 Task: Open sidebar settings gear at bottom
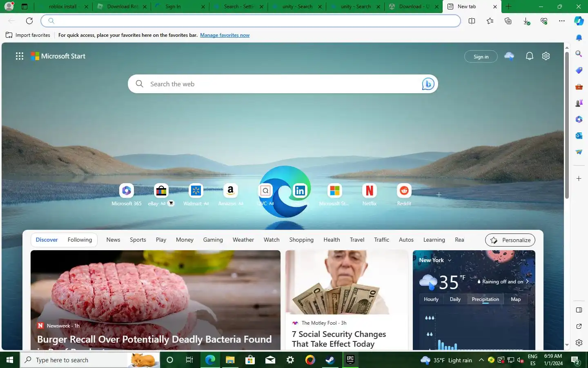coord(579,343)
